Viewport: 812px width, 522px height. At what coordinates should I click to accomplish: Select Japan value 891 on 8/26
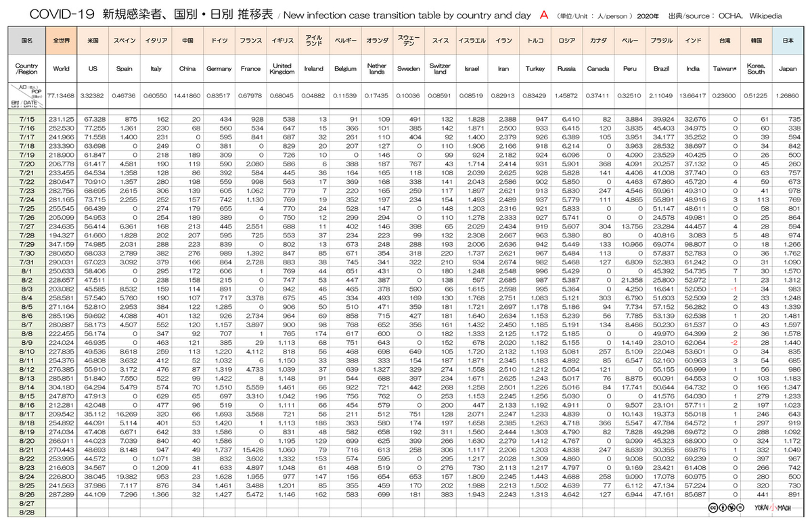click(794, 494)
